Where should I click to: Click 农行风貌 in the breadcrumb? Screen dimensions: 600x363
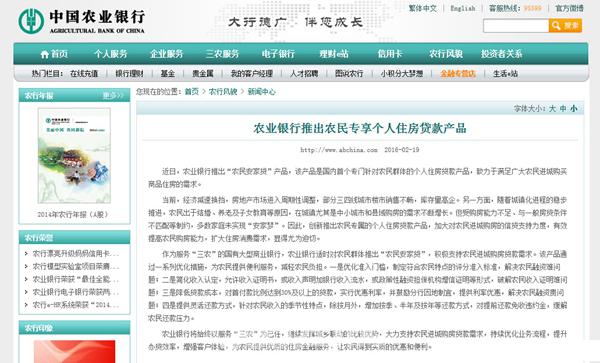223,92
